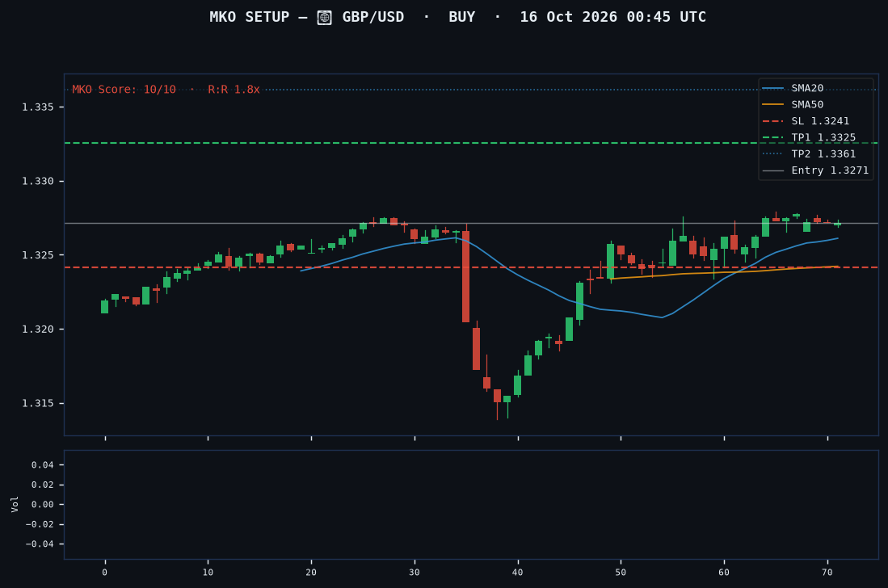Select the SMA50 legend entry

[793, 105]
